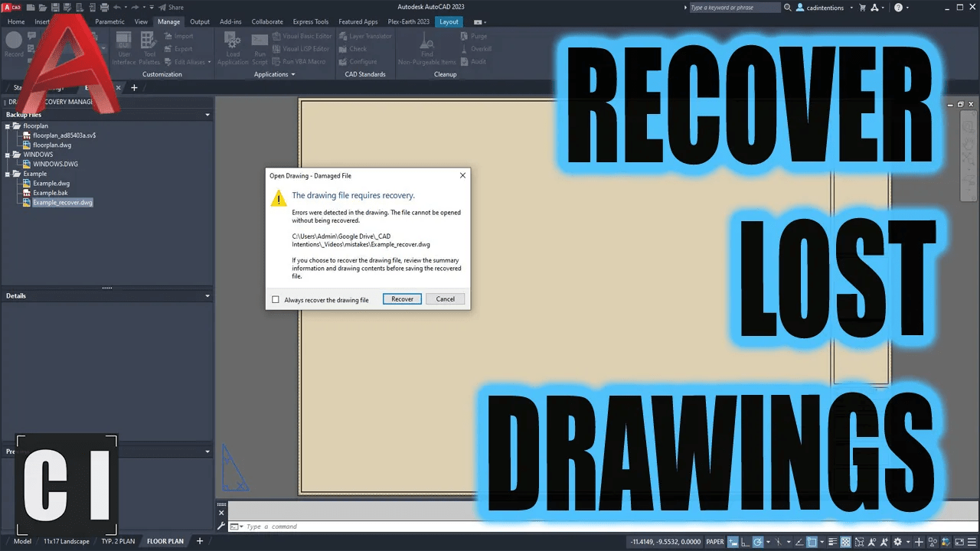Open Tool Palettes customization

[x=149, y=48]
